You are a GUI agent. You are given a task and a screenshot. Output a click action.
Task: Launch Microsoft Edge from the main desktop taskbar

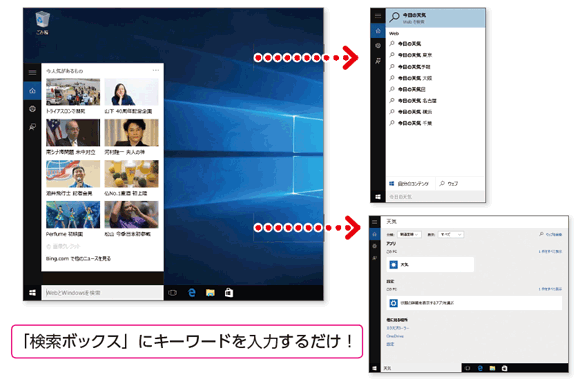(x=192, y=293)
